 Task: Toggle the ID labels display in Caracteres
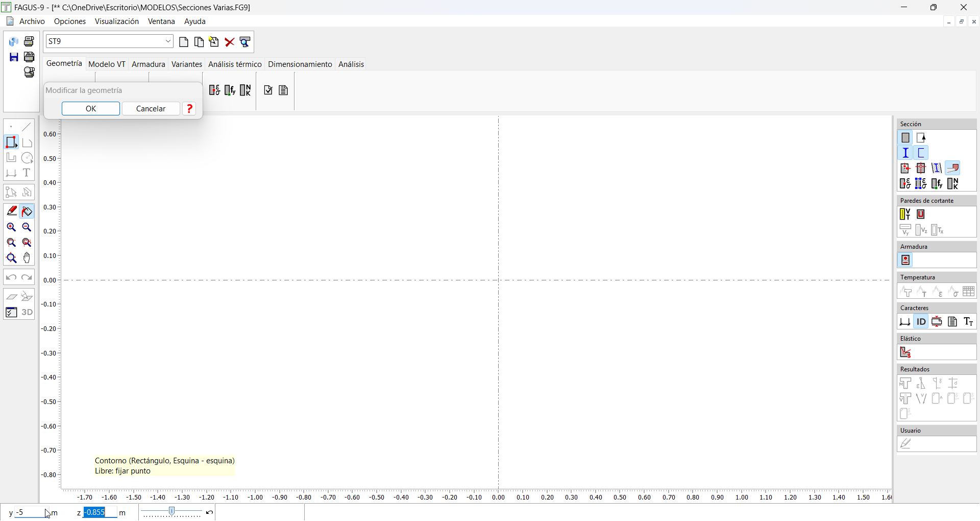pyautogui.click(x=921, y=322)
